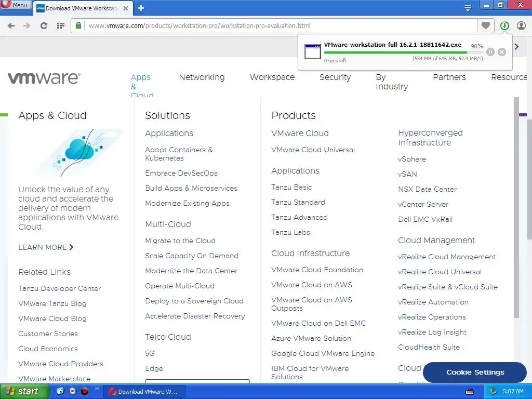Open Cookie Settings button
Screen dimensions: 532x399
[475, 372]
